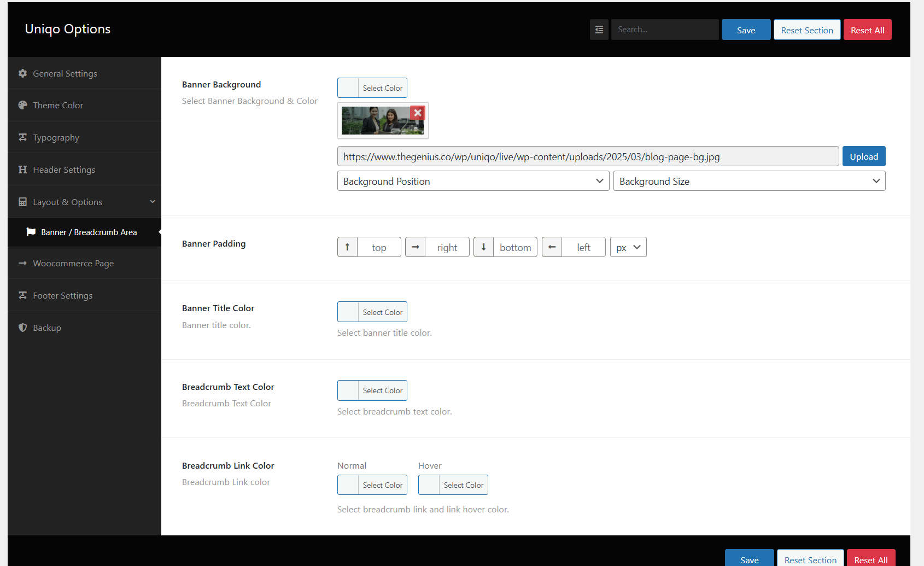Screen dimensions: 924x566
Task: Go to Woocommerce Page settings
Action: pos(73,263)
